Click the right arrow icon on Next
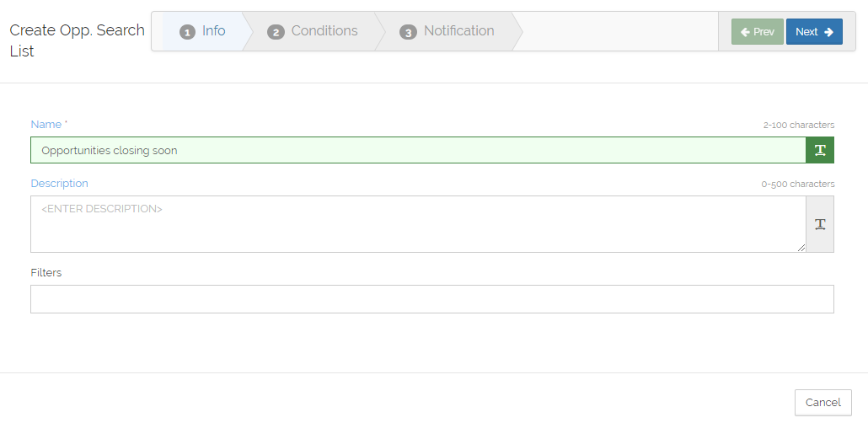The width and height of the screenshot is (868, 423). [x=828, y=32]
